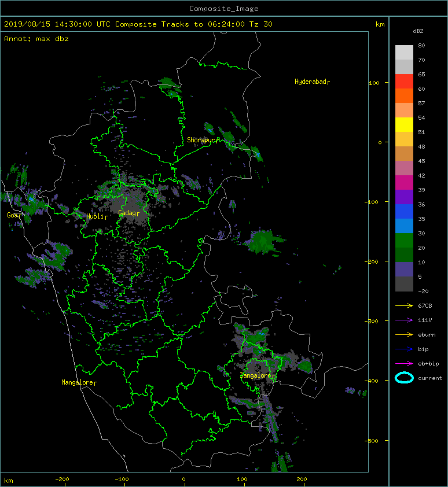The height and width of the screenshot is (487, 448).
Task: Click the -20 value on dBZ scale
Action: point(423,292)
